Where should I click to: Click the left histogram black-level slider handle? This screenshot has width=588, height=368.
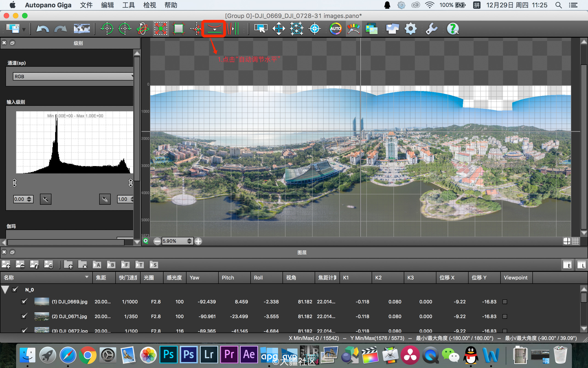[x=15, y=183]
